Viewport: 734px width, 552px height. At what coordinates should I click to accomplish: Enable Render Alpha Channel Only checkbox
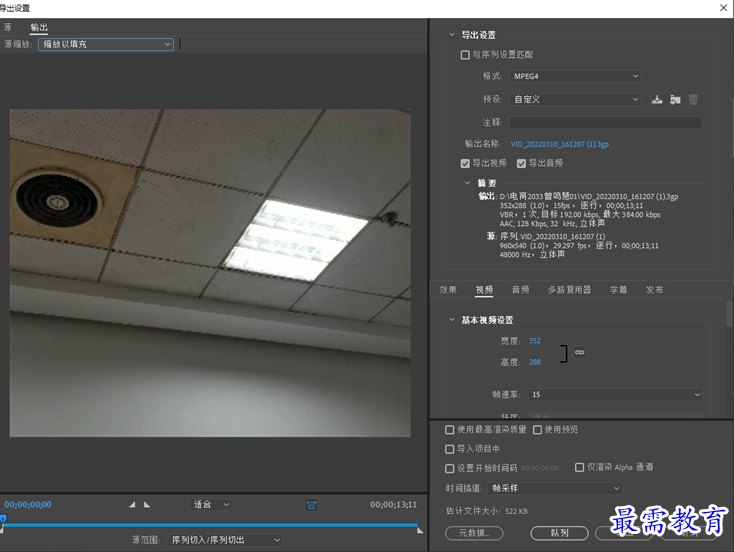pos(580,467)
